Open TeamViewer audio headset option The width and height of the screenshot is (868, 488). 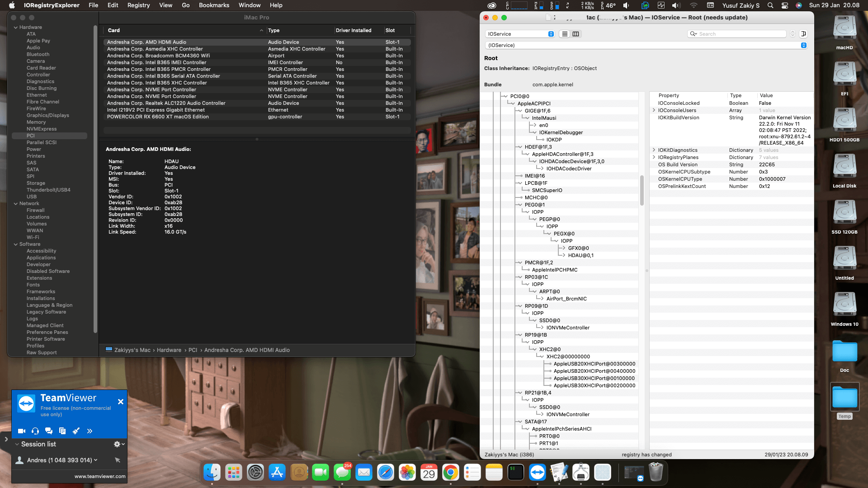35,431
